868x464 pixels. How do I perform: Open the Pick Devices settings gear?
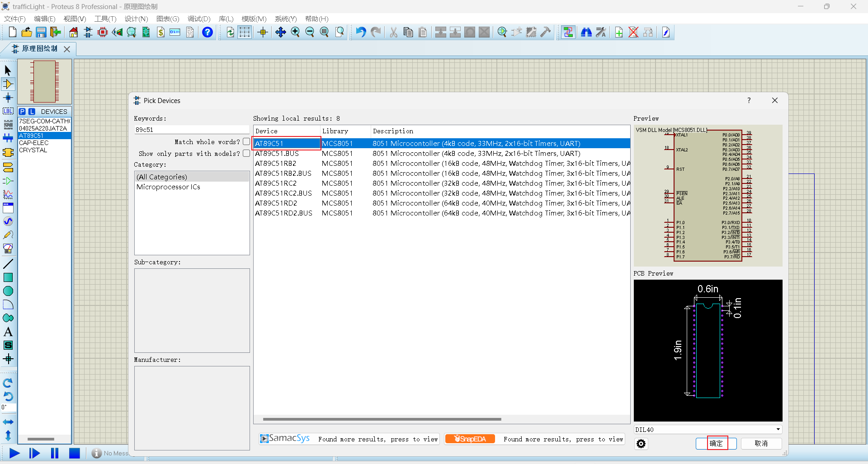pyautogui.click(x=641, y=444)
